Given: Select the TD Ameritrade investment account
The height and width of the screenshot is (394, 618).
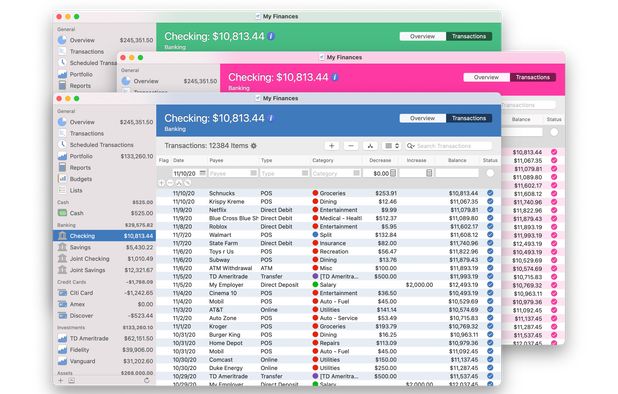Looking at the screenshot, I should click(105, 338).
